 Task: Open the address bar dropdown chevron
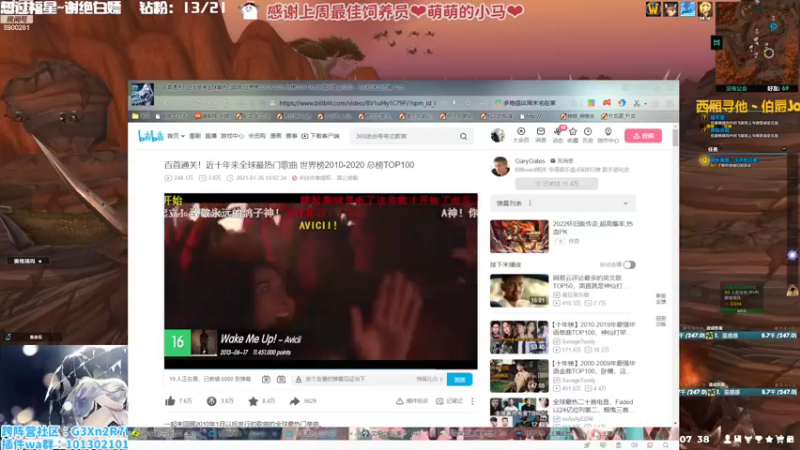[482, 103]
